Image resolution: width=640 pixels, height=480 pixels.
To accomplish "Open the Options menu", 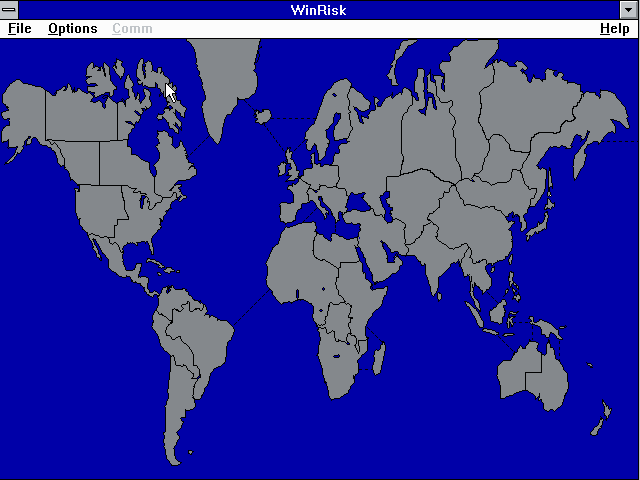I will [73, 29].
